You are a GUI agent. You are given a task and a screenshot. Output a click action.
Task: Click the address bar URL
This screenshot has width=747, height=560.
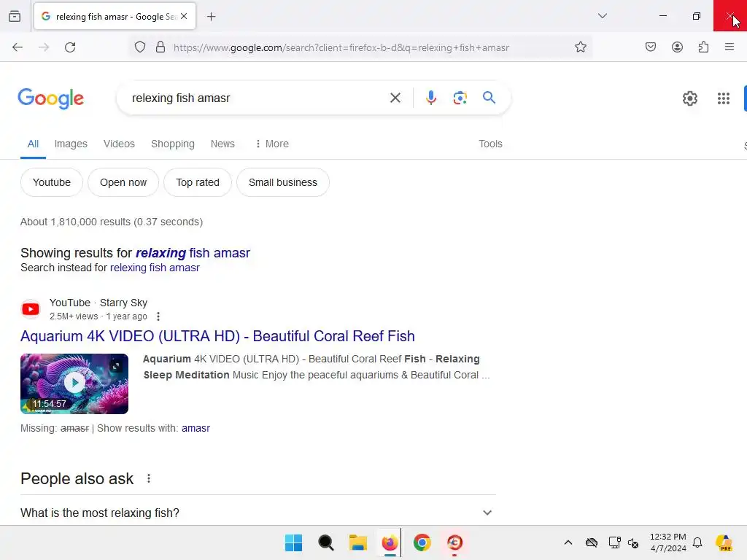coord(341,47)
